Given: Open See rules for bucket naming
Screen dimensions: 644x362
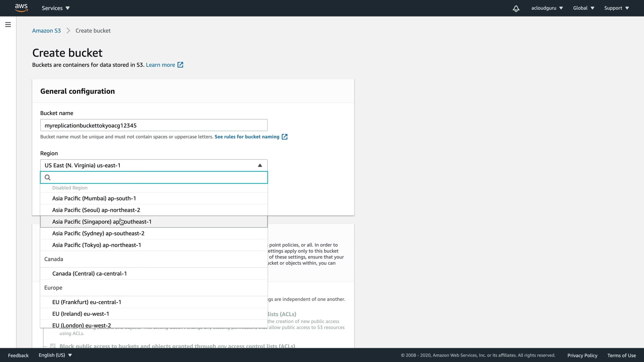Looking at the screenshot, I should tap(247, 137).
